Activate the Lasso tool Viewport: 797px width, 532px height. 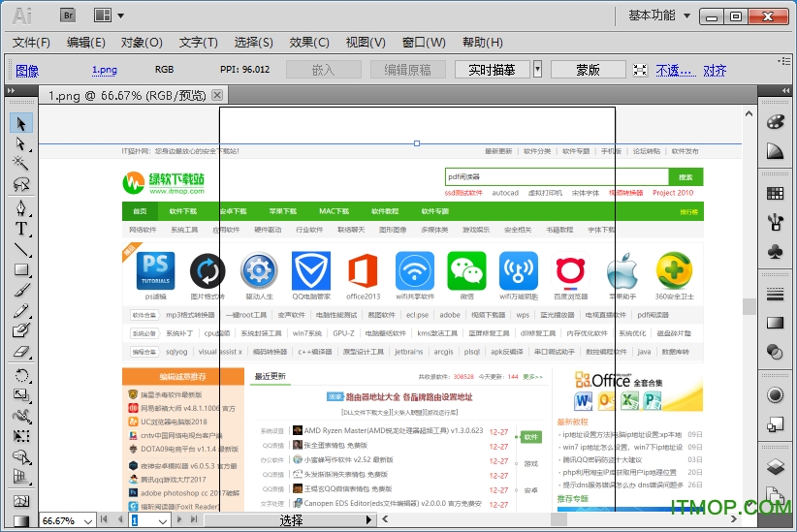pos(20,184)
